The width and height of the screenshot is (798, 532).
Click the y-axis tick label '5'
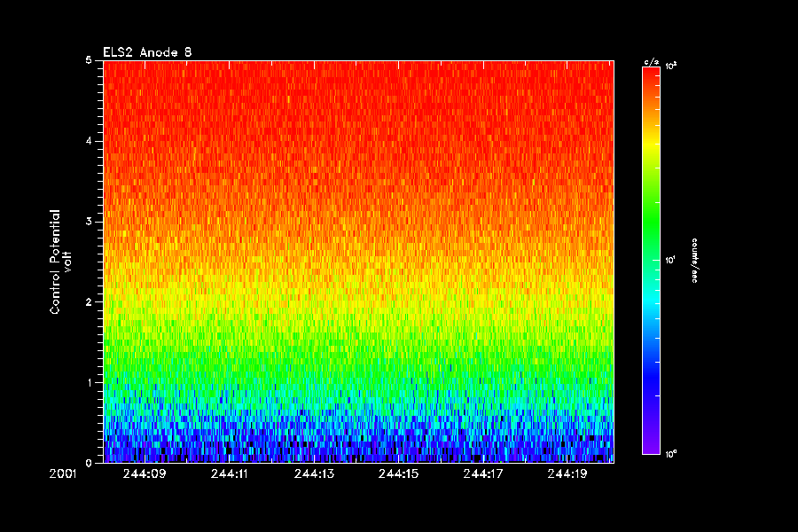pyautogui.click(x=89, y=60)
